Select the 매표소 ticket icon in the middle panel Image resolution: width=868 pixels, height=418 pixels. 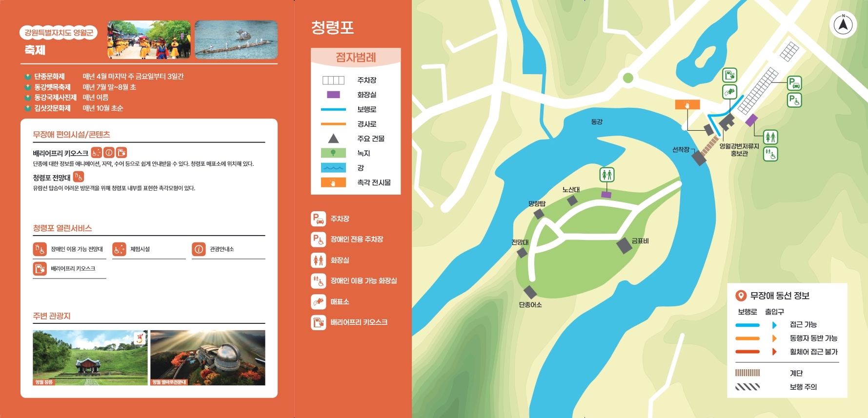click(x=319, y=301)
